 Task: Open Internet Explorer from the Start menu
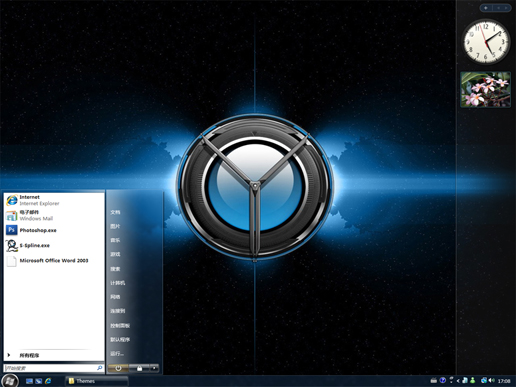point(54,200)
